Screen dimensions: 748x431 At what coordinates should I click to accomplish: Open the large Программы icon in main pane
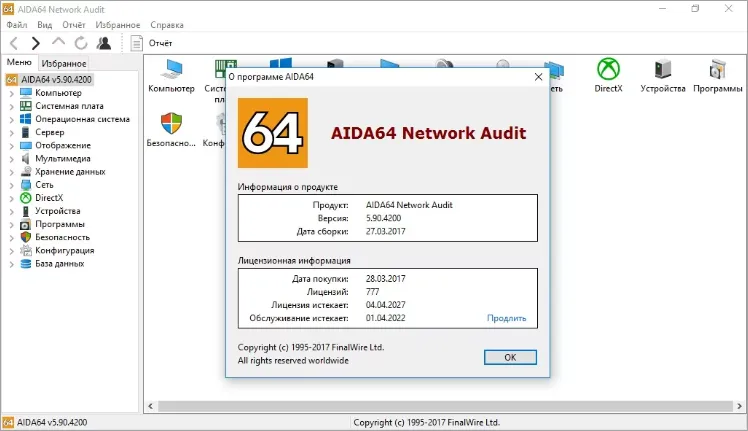(717, 69)
